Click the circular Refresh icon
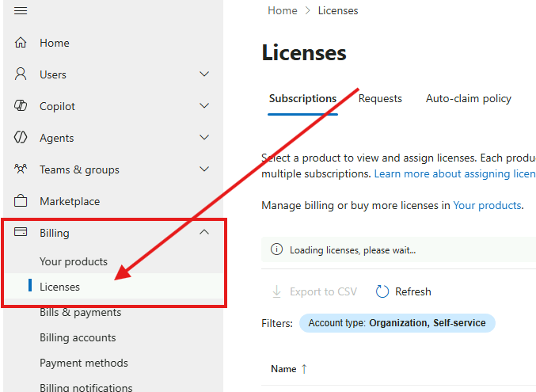The image size is (536, 392). click(382, 291)
